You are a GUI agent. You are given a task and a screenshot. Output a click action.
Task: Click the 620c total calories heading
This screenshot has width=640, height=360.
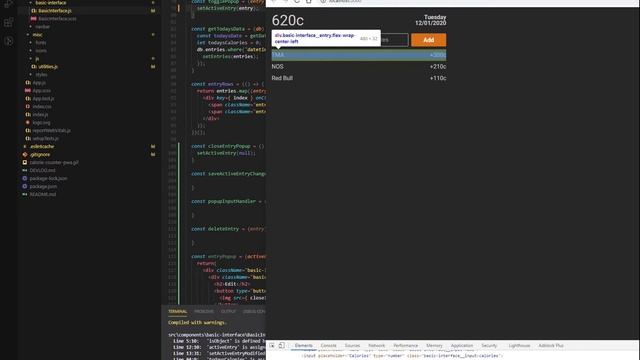(288, 20)
